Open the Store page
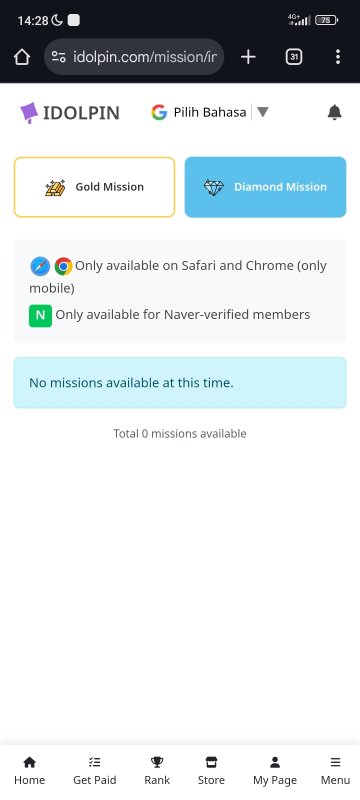The height and width of the screenshot is (800, 360). (211, 771)
